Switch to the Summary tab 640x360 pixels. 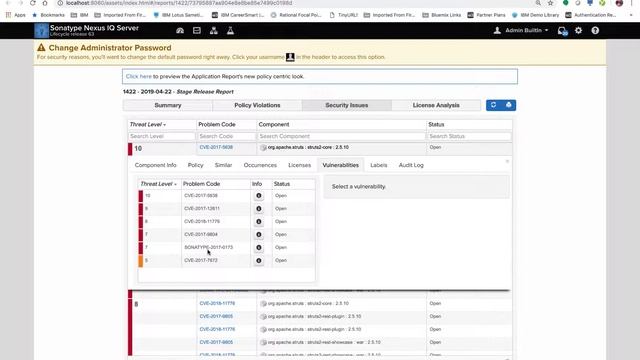[168, 105]
